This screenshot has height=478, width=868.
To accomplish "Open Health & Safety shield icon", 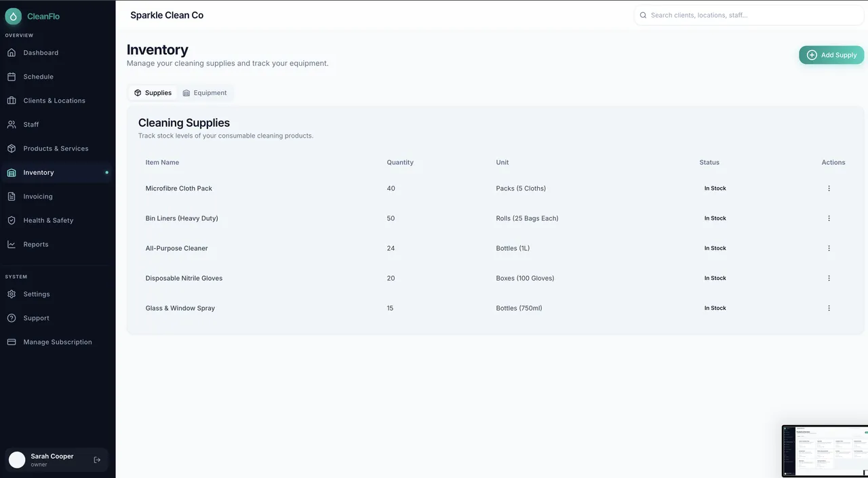I will [x=12, y=220].
